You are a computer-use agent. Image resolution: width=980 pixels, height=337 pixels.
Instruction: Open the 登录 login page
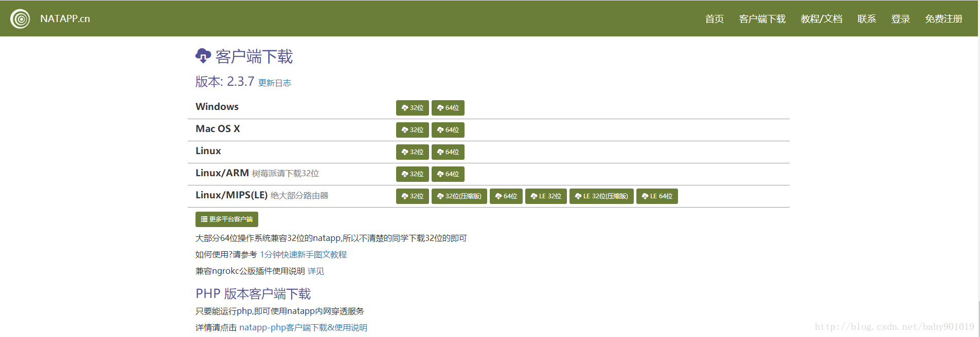(900, 19)
